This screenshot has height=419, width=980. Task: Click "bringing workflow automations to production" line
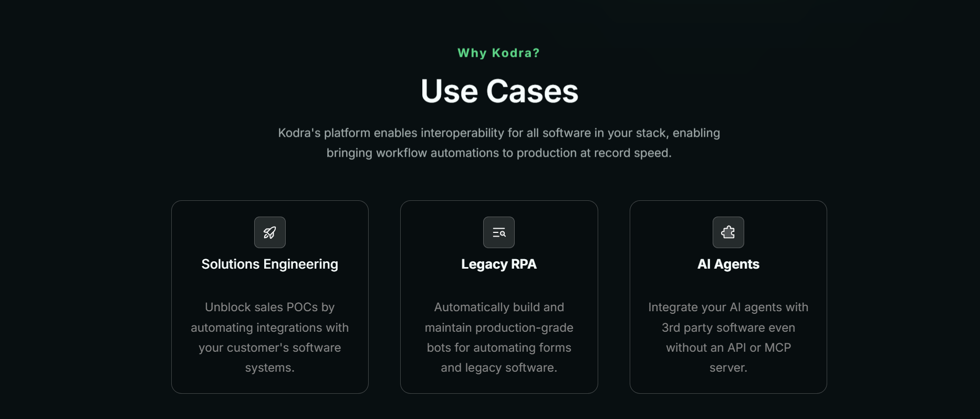click(499, 153)
